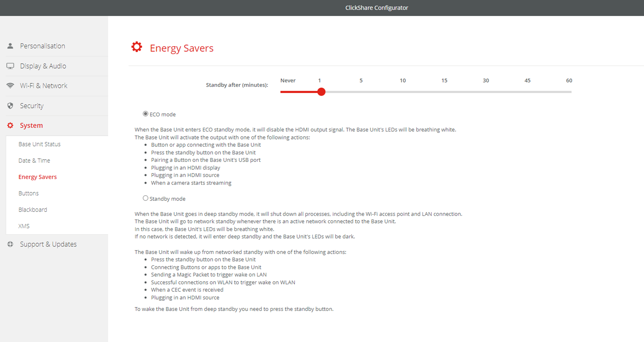Click the Security shield icon
644x342 pixels.
pyautogui.click(x=10, y=106)
